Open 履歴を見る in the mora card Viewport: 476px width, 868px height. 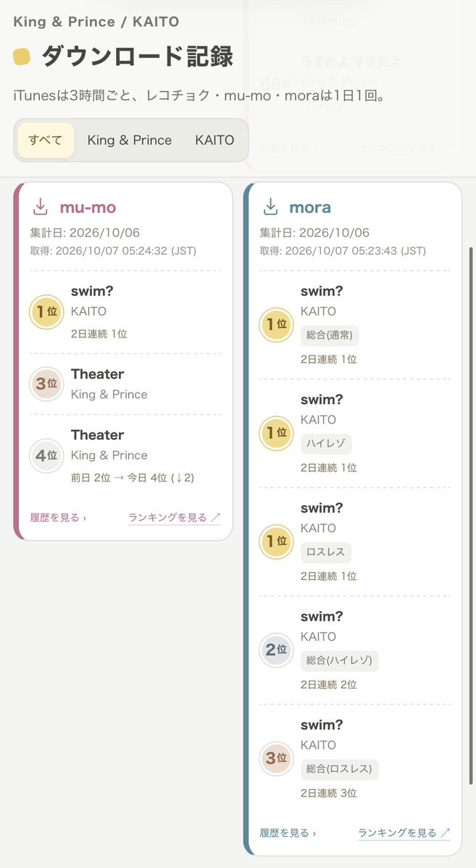tap(288, 833)
